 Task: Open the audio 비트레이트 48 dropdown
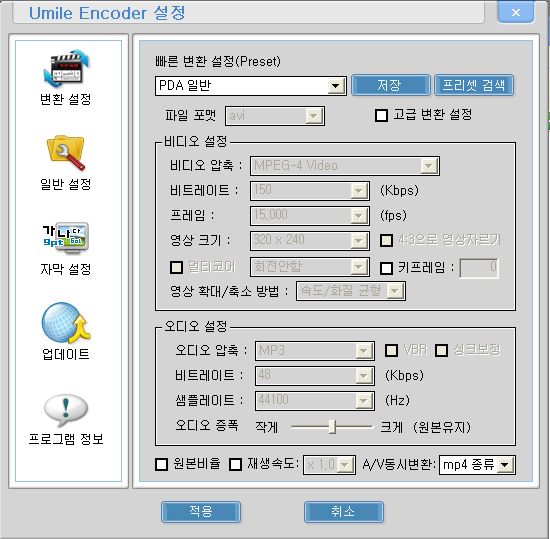[315, 376]
